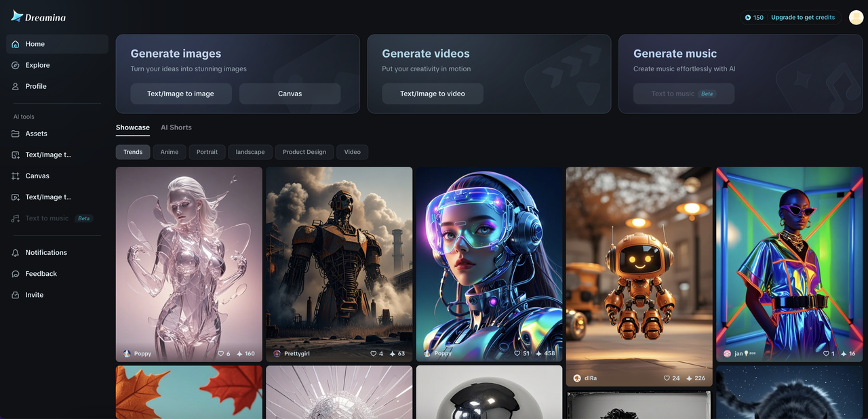Open dIRa's avatar on orange robot card
Viewport: 868px width, 419px height.
click(x=577, y=378)
